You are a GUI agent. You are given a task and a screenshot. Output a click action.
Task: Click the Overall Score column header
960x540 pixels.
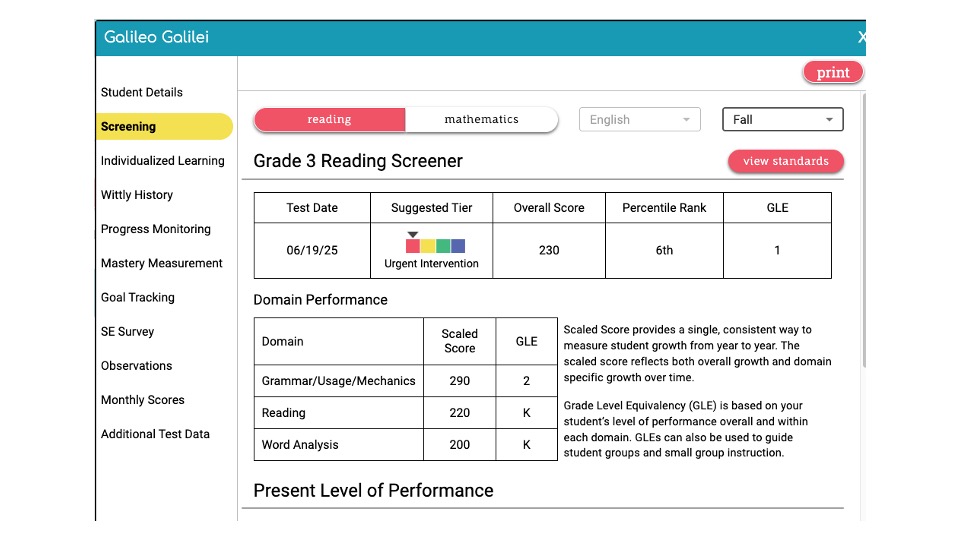tap(549, 208)
